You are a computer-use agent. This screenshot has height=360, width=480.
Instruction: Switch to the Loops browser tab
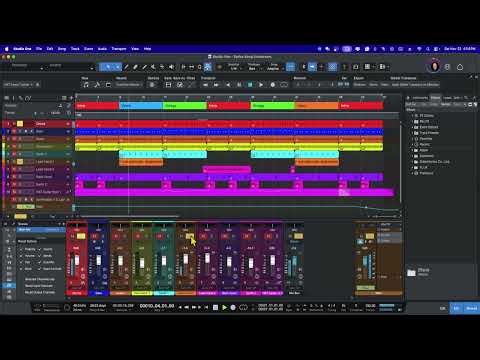click(x=447, y=98)
